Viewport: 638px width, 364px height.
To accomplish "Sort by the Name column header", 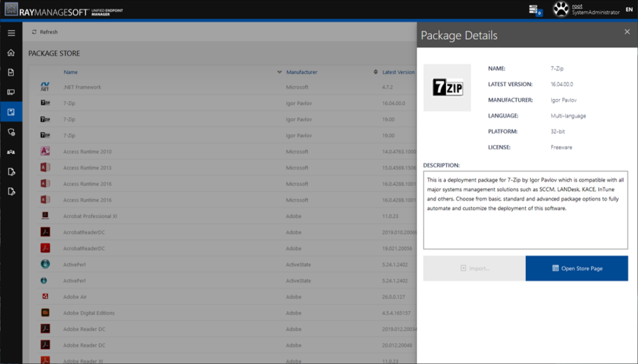I will (x=70, y=72).
